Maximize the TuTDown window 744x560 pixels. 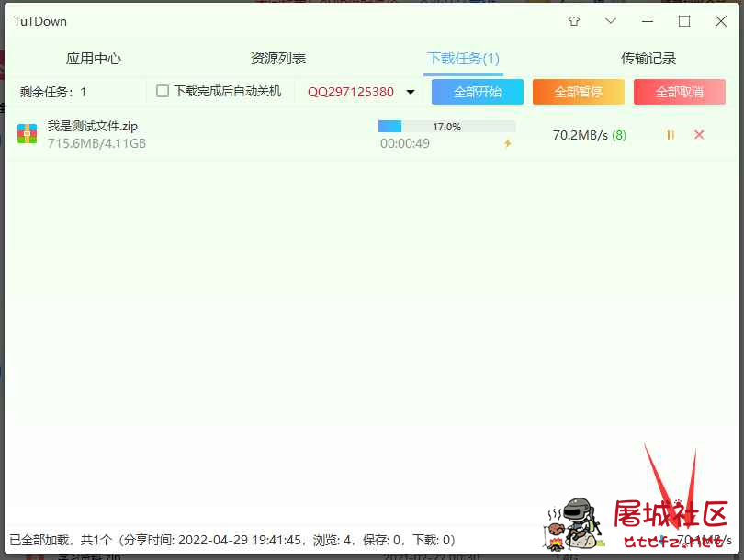coord(684,21)
